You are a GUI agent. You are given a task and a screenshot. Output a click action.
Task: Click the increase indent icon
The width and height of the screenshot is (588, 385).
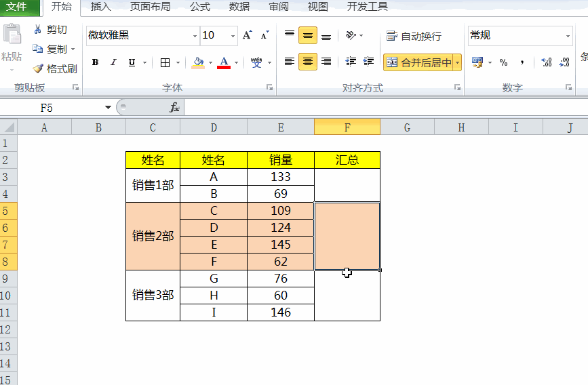tap(369, 62)
